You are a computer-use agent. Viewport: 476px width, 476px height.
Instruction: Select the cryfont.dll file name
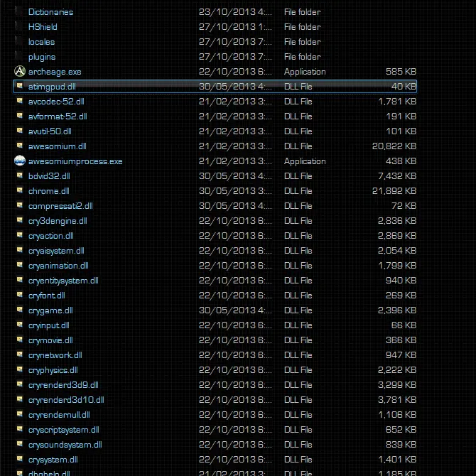coord(47,296)
